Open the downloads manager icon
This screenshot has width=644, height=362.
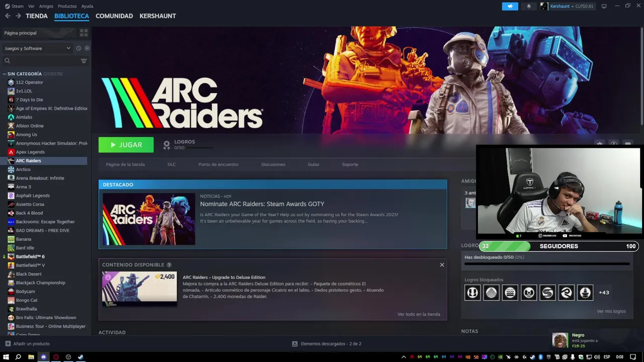coord(295,344)
